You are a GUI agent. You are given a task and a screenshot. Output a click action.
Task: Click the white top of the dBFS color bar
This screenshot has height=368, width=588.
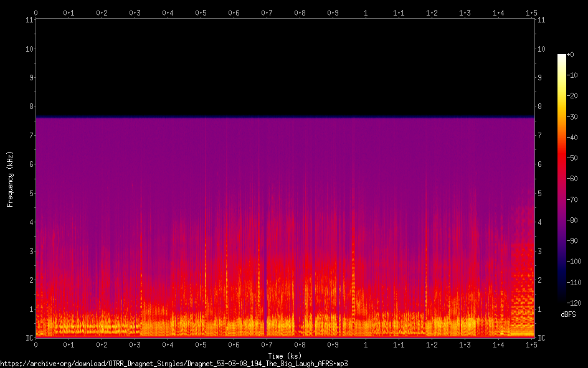tap(561, 57)
